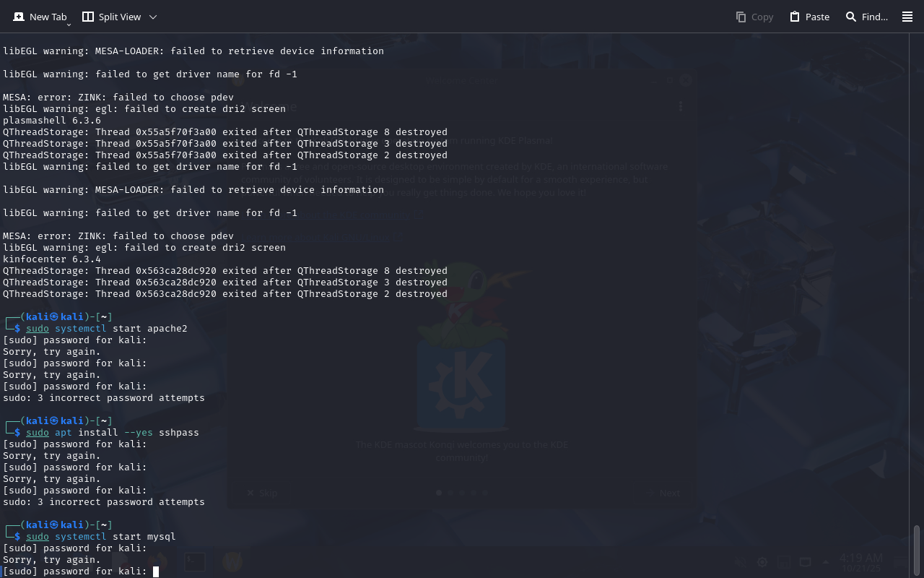Click the terminal scrollbar handle
The image size is (924, 578).
coord(917,551)
